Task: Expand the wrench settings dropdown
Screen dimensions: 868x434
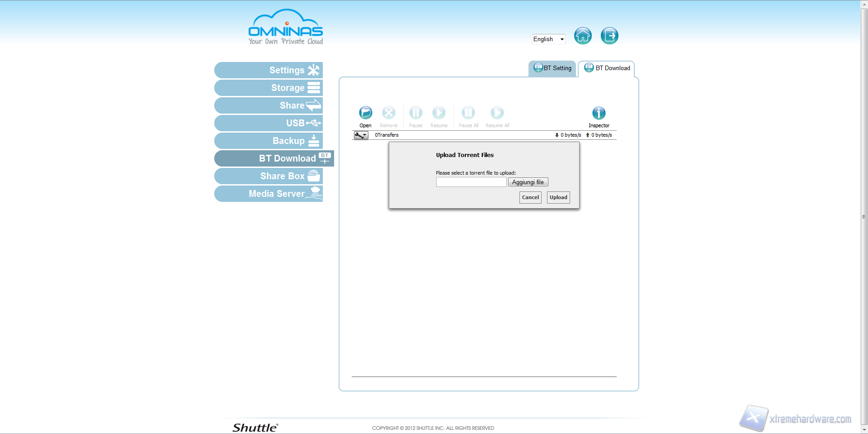Action: pyautogui.click(x=361, y=135)
